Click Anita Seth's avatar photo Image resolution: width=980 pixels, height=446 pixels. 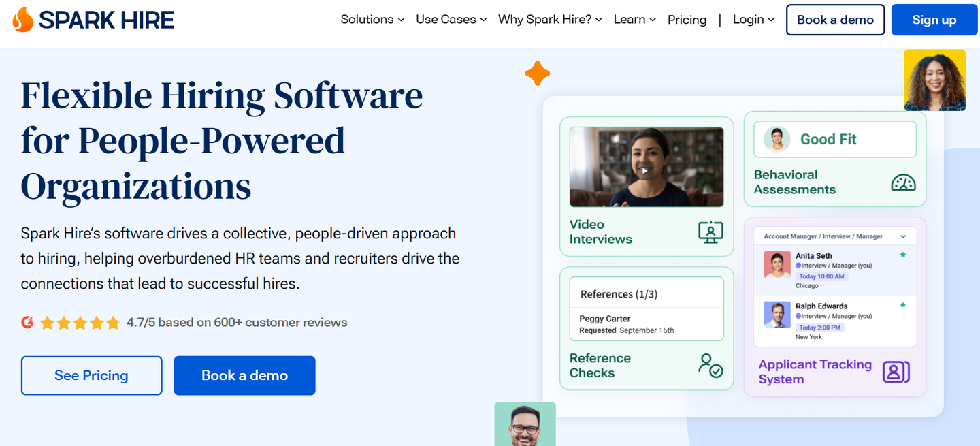[x=777, y=264]
